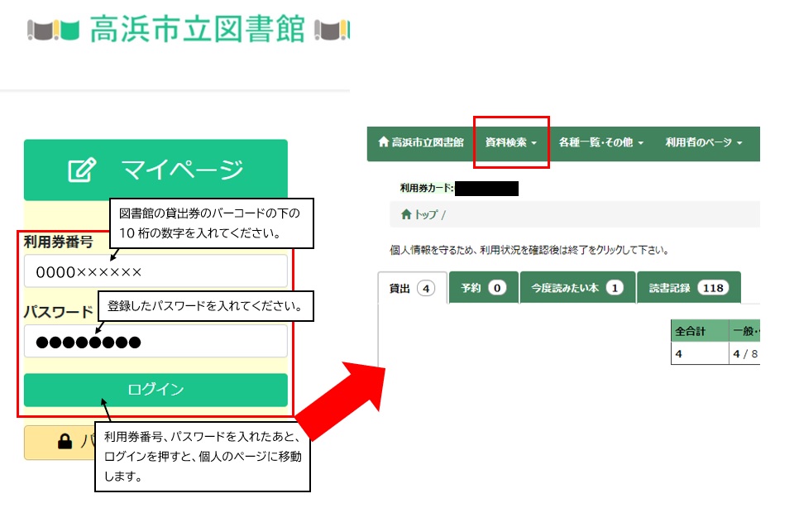799x532 pixels.
Task: Open the 今度読みたい本 tab
Action: point(577,288)
